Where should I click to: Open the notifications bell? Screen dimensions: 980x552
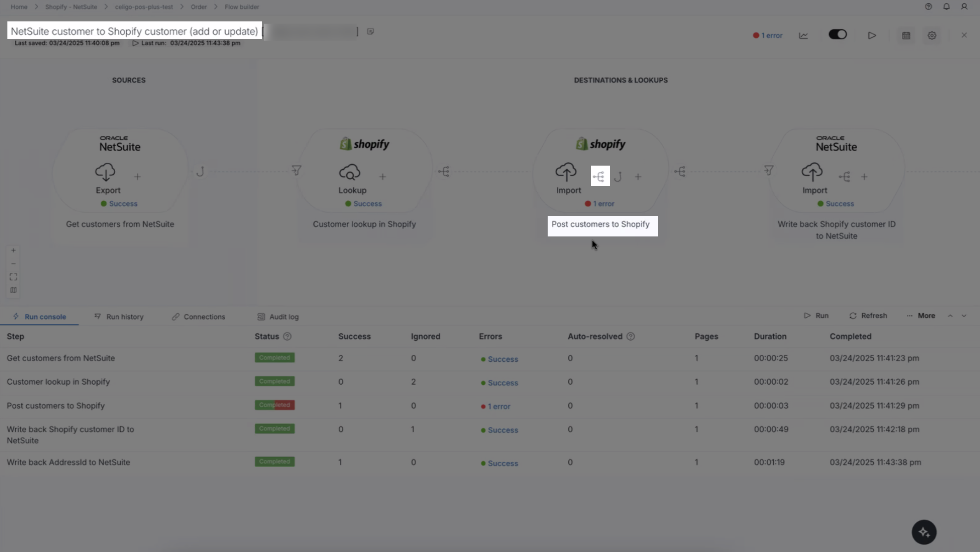pyautogui.click(x=946, y=7)
